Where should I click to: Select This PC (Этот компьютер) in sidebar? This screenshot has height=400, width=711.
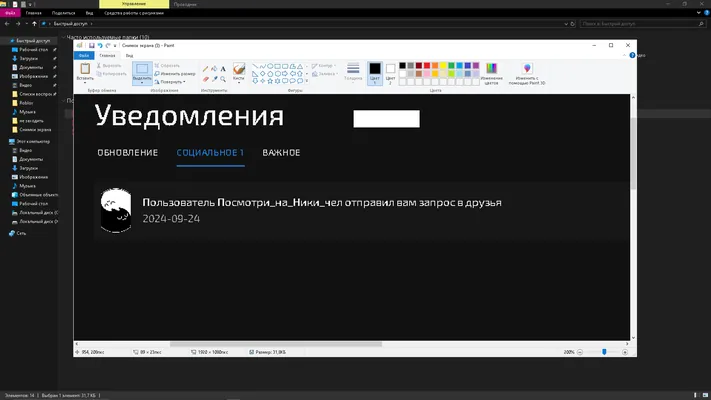point(33,141)
